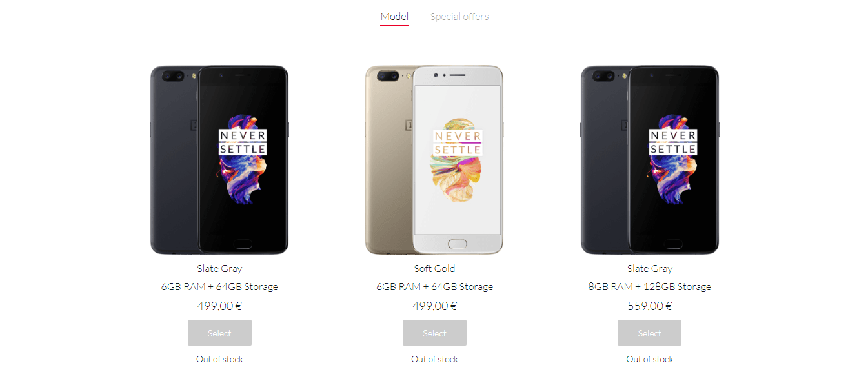Click the Slate Gray 128GB phone image
Image resolution: width=868 pixels, height=390 pixels.
tap(649, 159)
